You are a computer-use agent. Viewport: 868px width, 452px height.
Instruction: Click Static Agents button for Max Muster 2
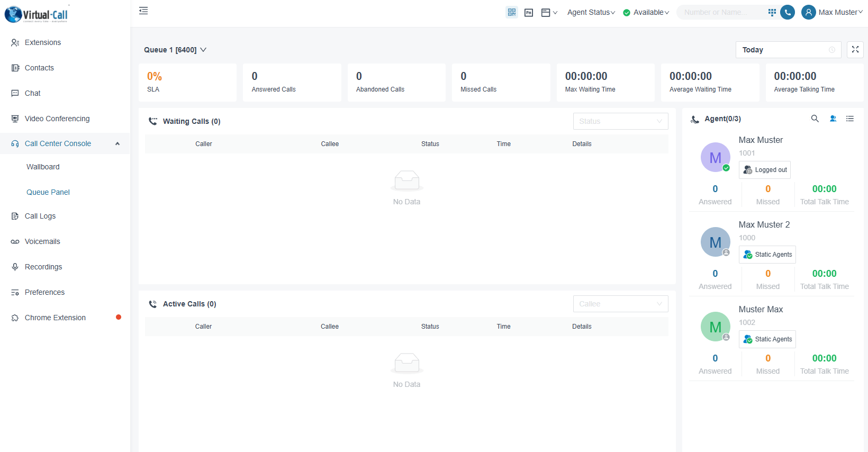[767, 255]
